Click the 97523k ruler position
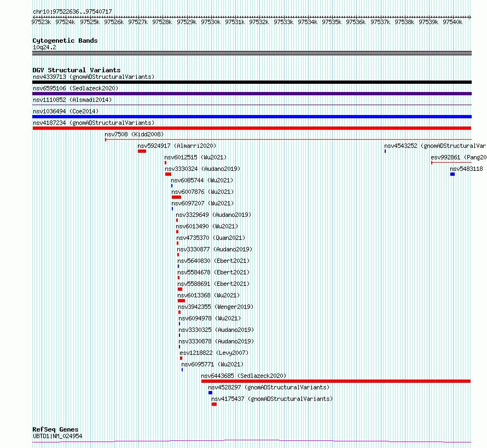The width and height of the screenshot is (487, 448). click(x=41, y=22)
